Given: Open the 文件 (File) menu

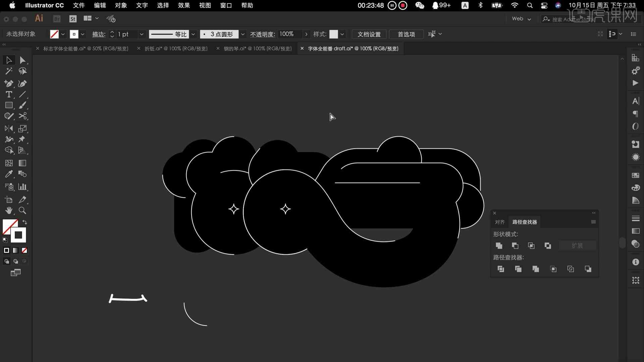Looking at the screenshot, I should 79,5.
